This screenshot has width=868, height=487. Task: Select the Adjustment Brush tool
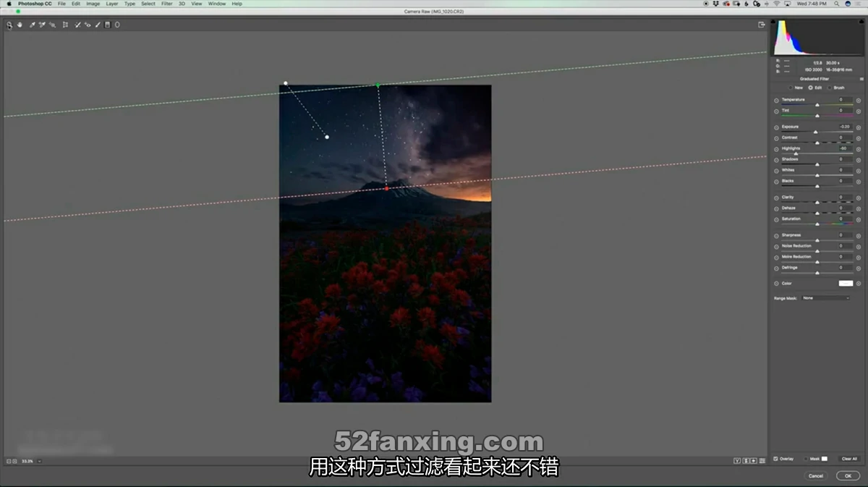[98, 25]
